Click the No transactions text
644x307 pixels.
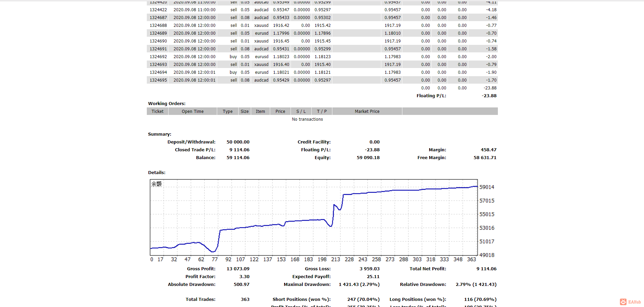coord(307,119)
